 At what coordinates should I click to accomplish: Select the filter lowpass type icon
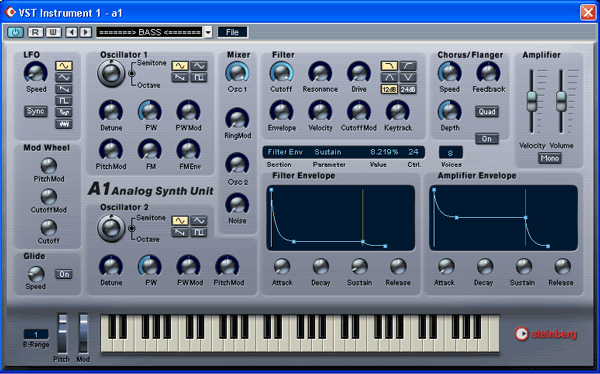389,66
